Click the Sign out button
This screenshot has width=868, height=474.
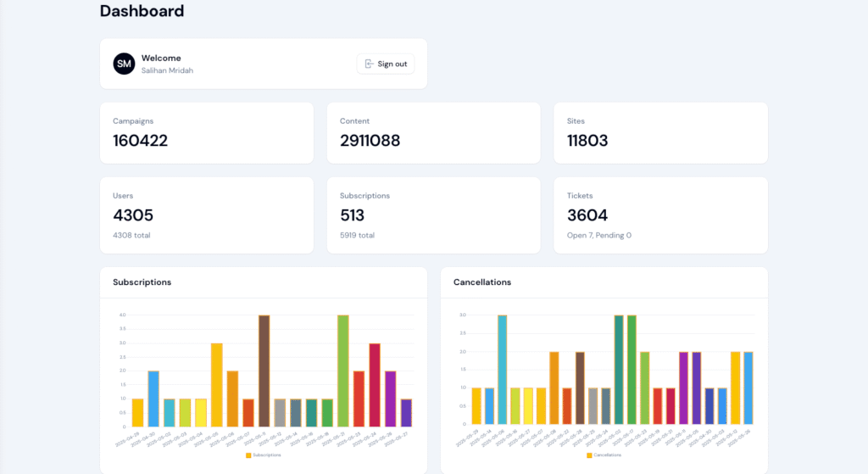tap(386, 64)
